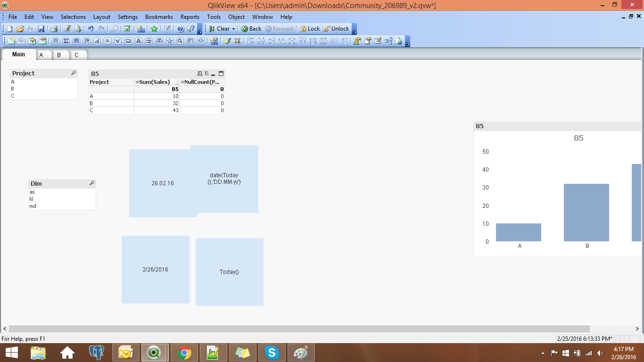Undo the last layout change

(x=91, y=29)
